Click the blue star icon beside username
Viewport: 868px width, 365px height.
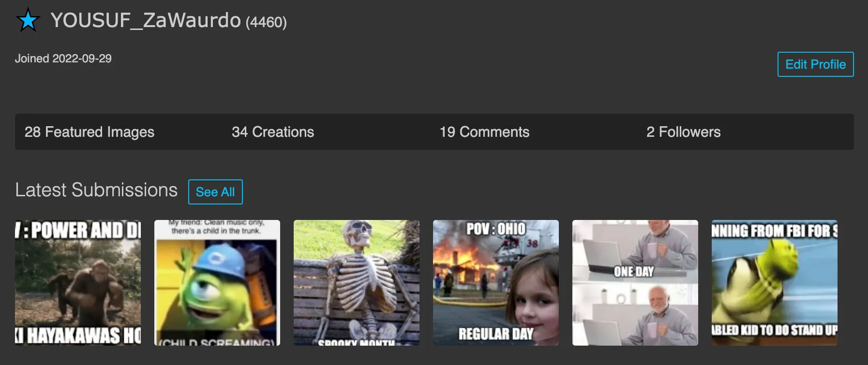(28, 20)
